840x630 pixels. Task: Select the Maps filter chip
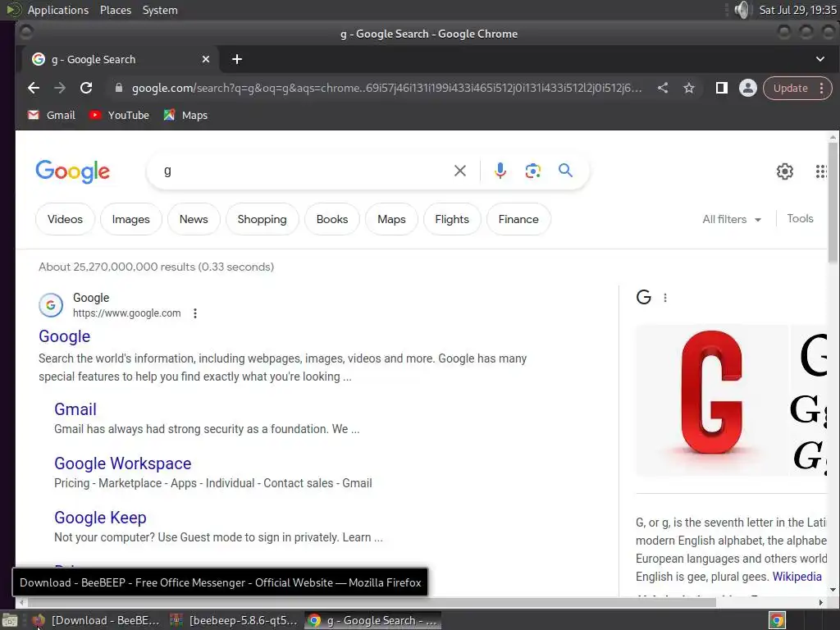pyautogui.click(x=391, y=219)
